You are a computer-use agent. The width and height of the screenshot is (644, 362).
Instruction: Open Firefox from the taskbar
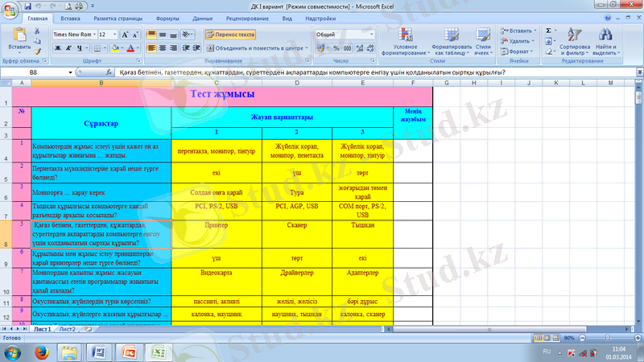click(x=39, y=352)
